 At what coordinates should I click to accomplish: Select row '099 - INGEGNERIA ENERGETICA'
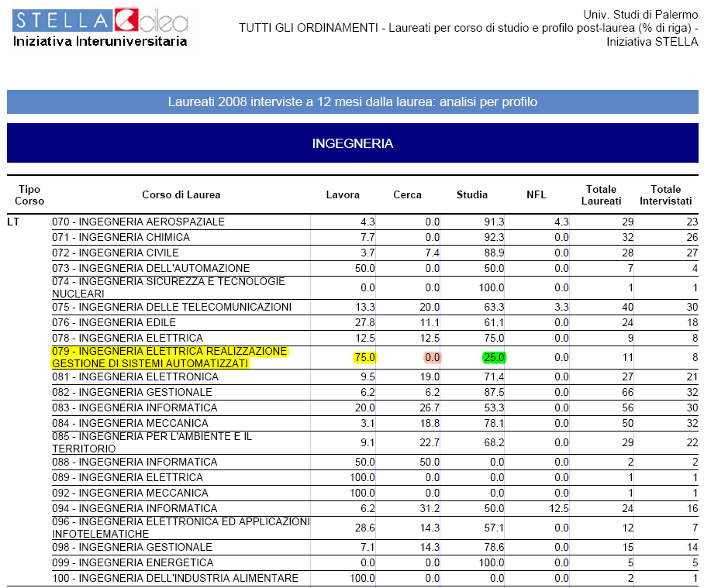pos(375,563)
